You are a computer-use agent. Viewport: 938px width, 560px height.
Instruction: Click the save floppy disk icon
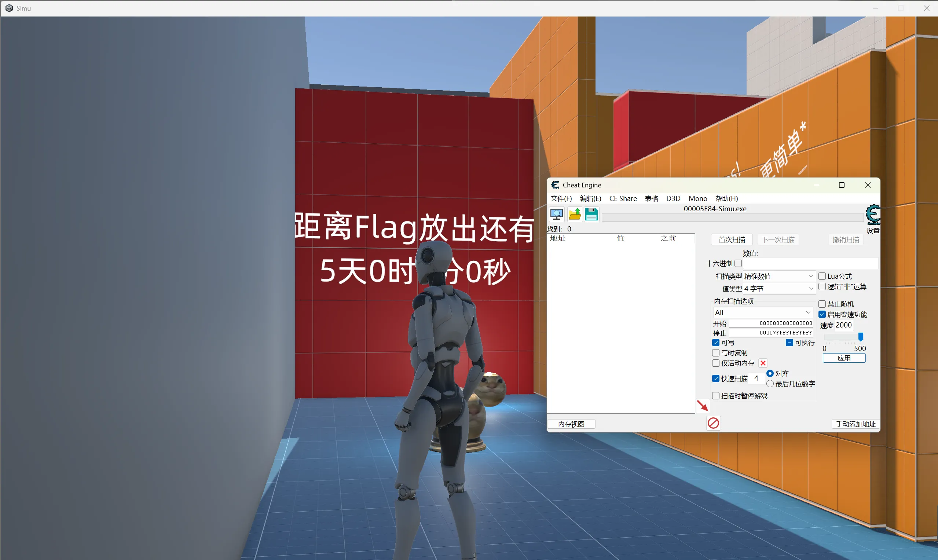tap(591, 214)
